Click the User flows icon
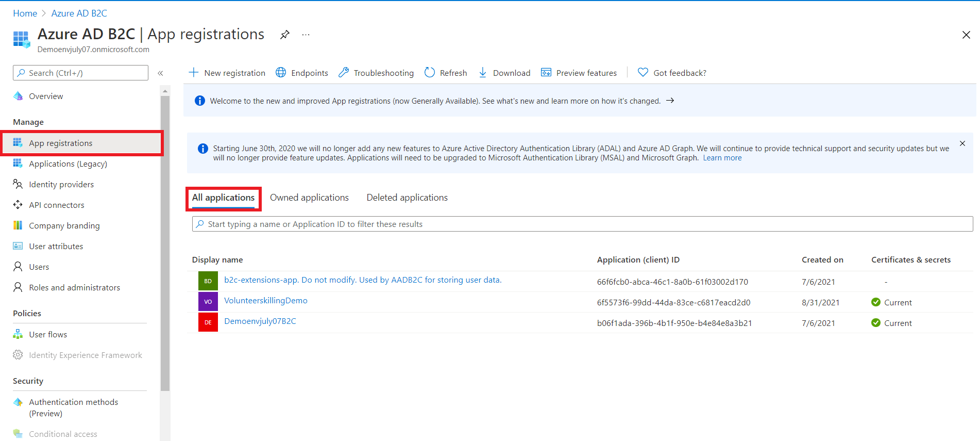This screenshot has width=980, height=441. click(x=18, y=334)
